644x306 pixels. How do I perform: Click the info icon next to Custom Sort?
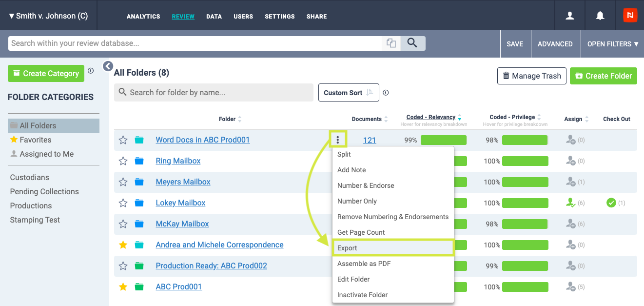386,93
